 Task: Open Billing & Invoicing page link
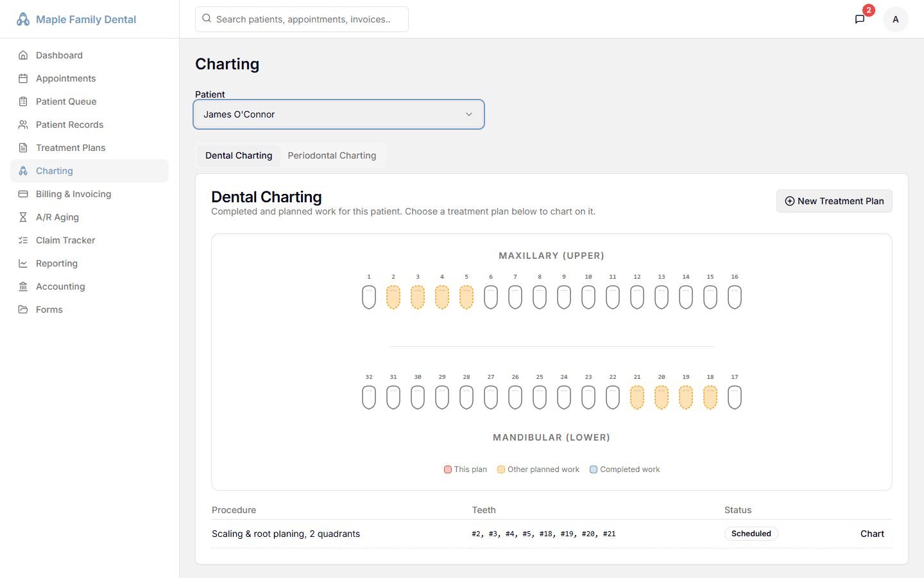point(90,194)
